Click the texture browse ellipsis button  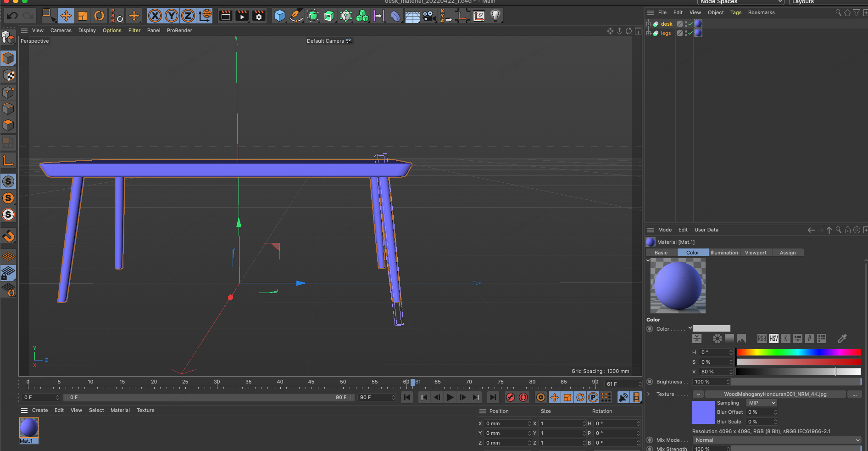click(x=855, y=394)
